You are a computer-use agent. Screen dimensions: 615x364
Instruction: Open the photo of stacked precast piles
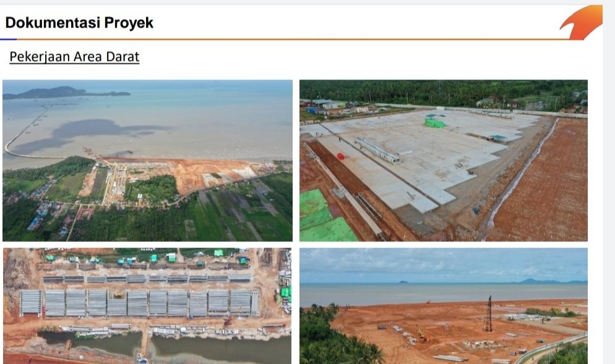(147, 306)
